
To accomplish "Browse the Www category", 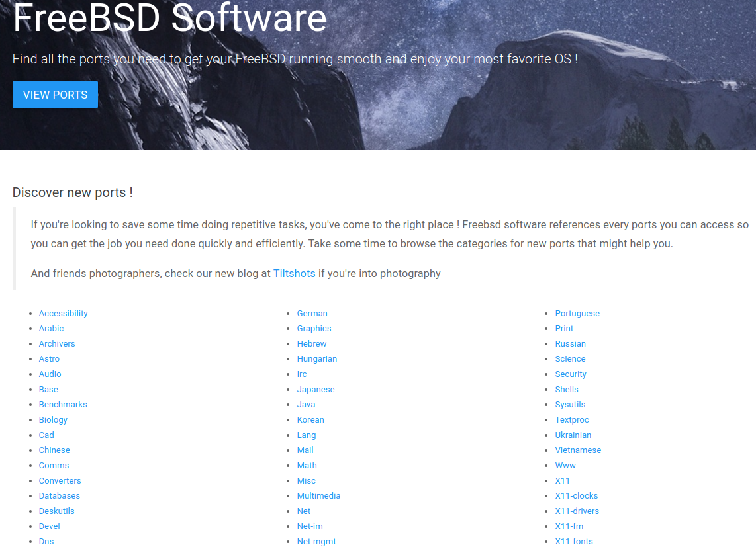I will [565, 466].
